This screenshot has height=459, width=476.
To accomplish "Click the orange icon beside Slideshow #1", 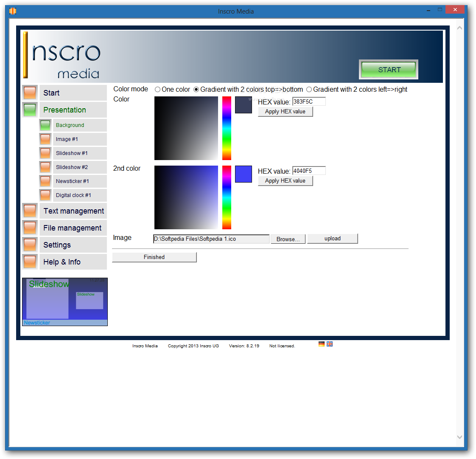I will coord(45,153).
